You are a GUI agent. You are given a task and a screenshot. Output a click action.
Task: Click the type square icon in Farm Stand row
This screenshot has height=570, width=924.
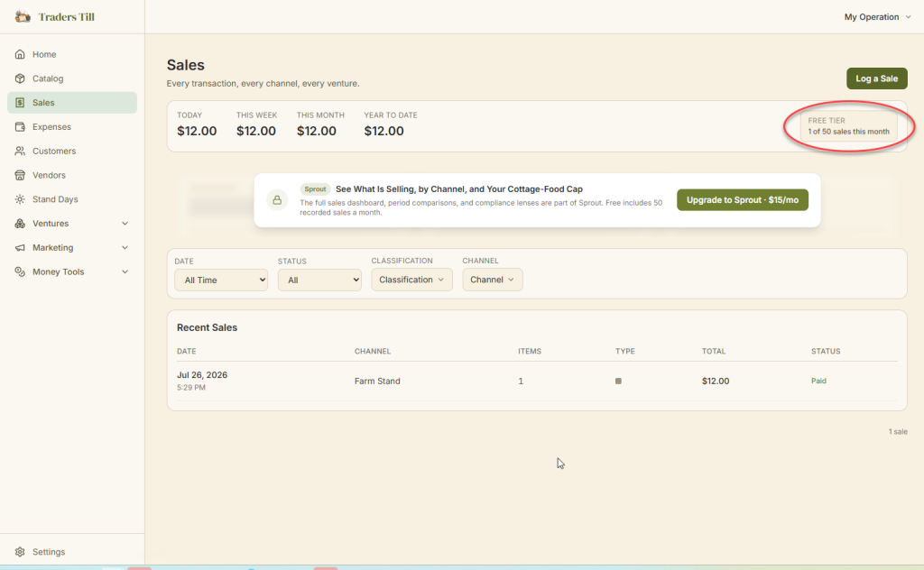click(x=618, y=381)
